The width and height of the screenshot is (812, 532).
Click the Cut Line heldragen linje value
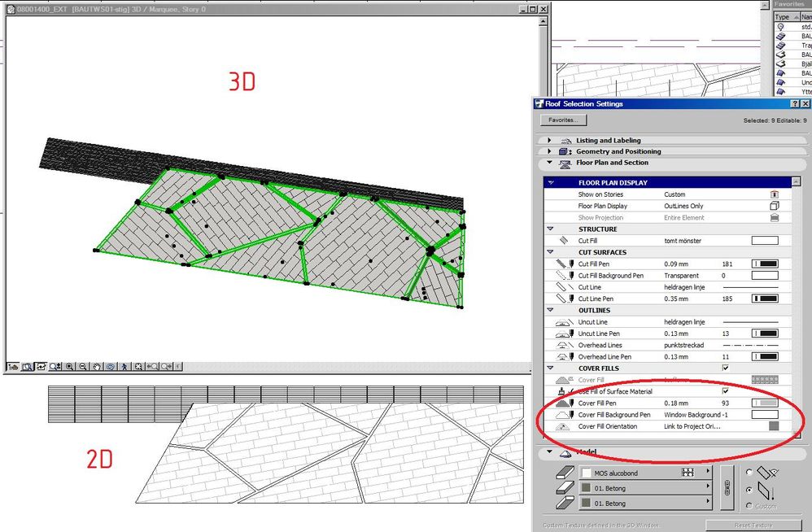(684, 287)
